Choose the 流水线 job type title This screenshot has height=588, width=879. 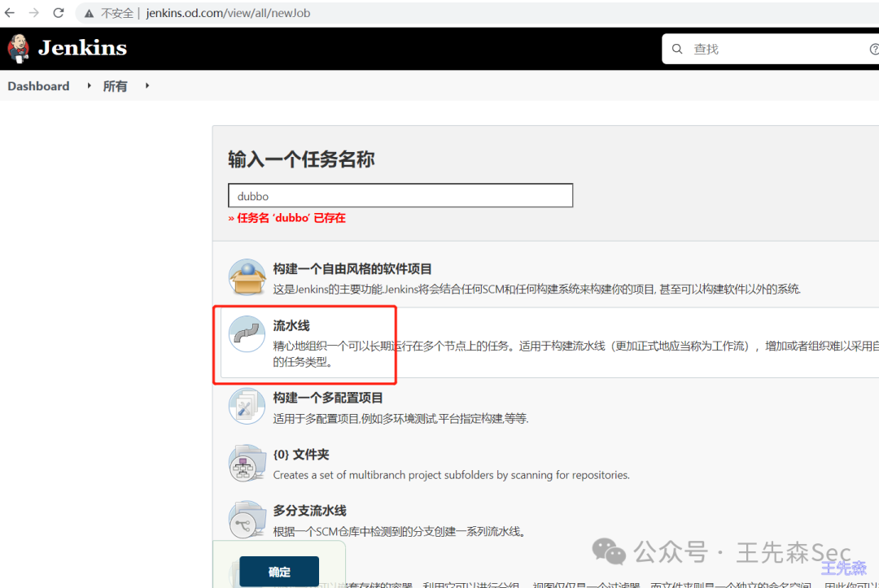tap(291, 325)
